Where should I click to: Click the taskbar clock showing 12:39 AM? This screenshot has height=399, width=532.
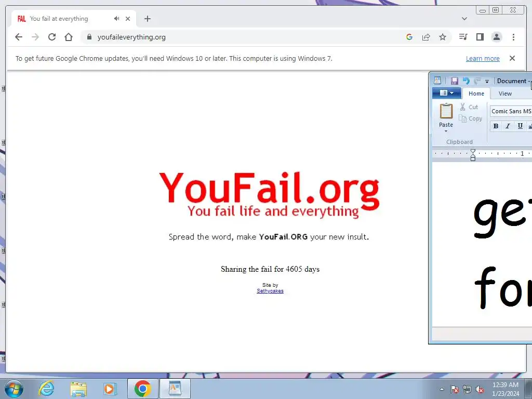coord(506,389)
